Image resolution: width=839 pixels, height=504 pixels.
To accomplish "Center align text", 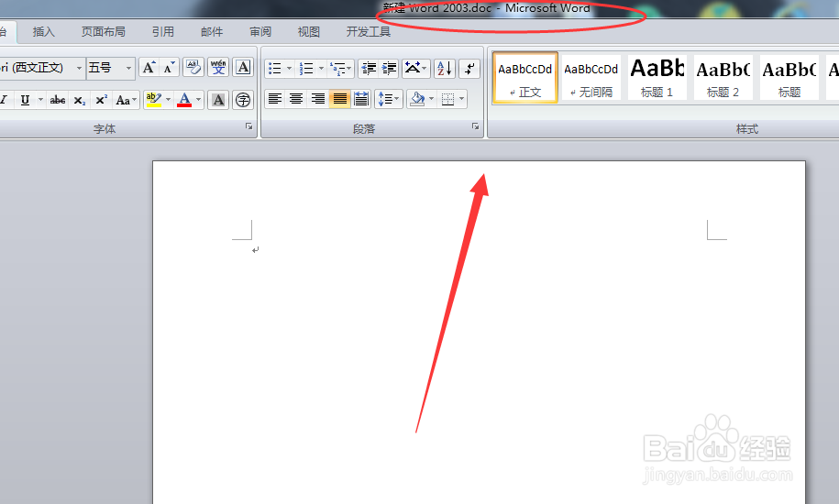I will 296,99.
